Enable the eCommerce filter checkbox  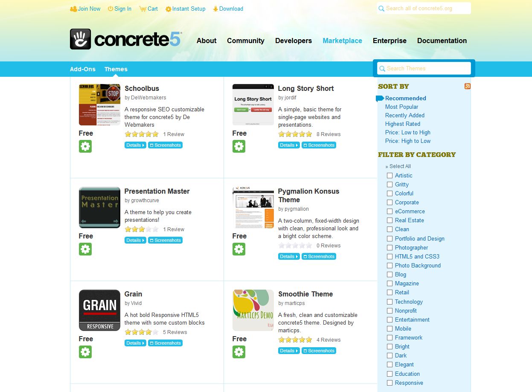coord(390,212)
